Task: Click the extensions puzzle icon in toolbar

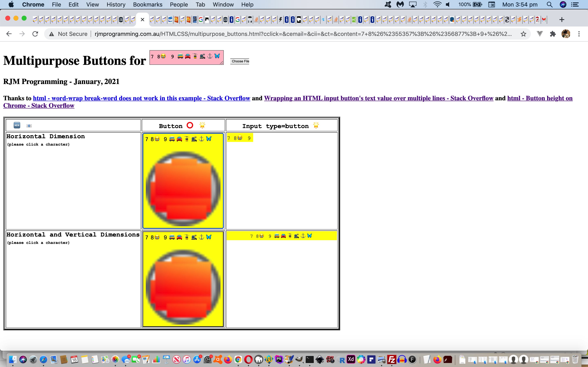Action: point(553,33)
